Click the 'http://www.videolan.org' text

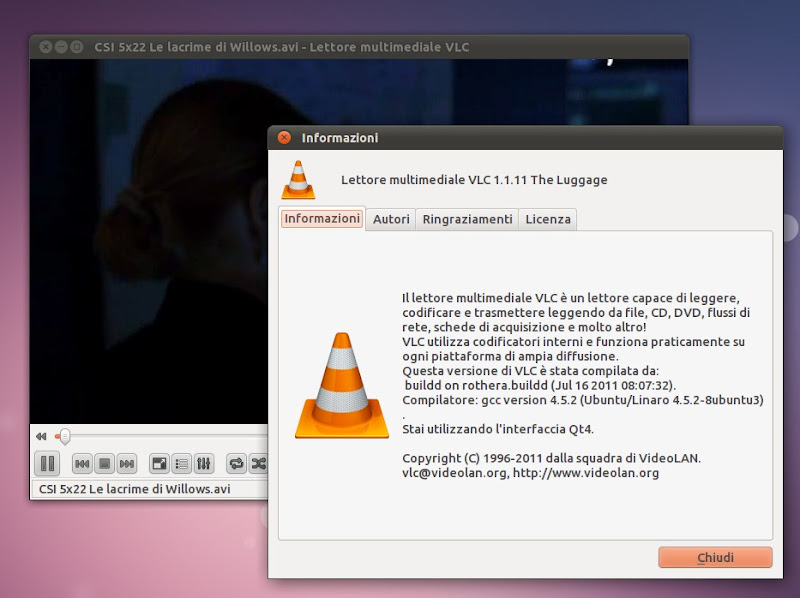[x=586, y=472]
